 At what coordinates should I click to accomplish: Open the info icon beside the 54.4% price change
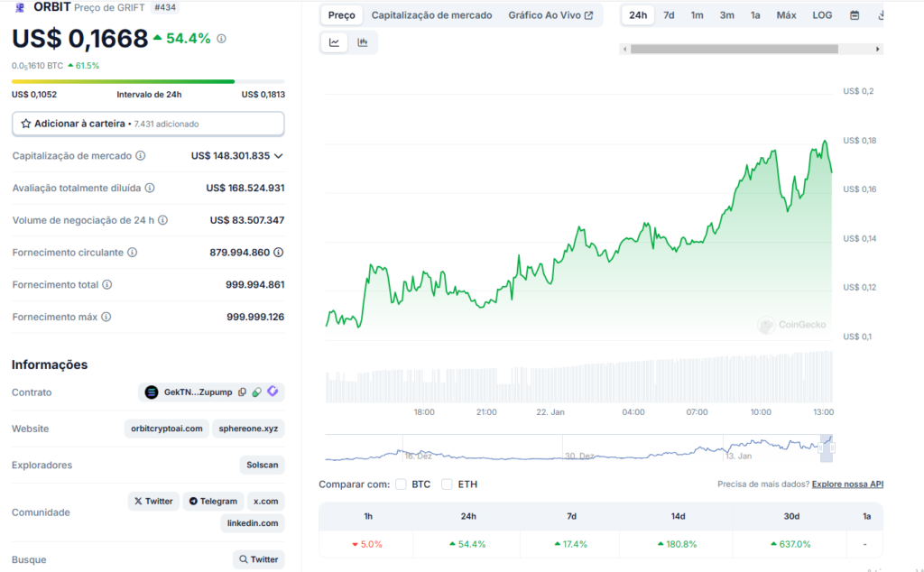tap(222, 38)
